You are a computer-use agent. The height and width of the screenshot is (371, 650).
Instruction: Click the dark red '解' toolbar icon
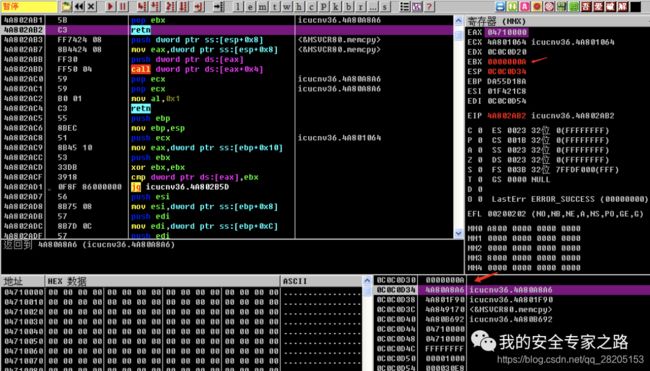pos(623,6)
